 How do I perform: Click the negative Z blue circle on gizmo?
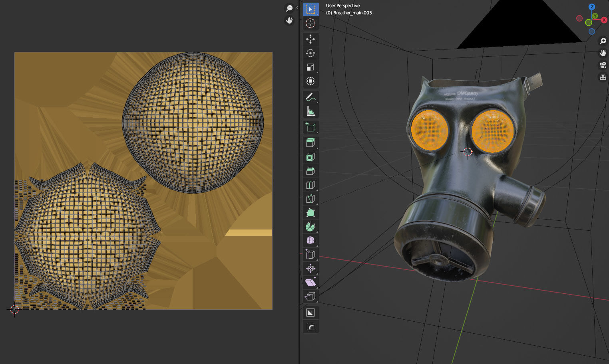click(x=592, y=32)
